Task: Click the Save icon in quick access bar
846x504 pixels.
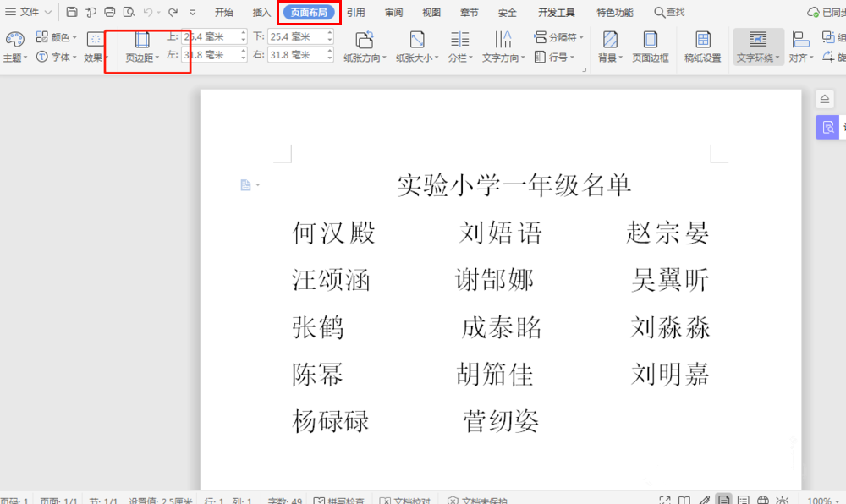Action: click(72, 12)
